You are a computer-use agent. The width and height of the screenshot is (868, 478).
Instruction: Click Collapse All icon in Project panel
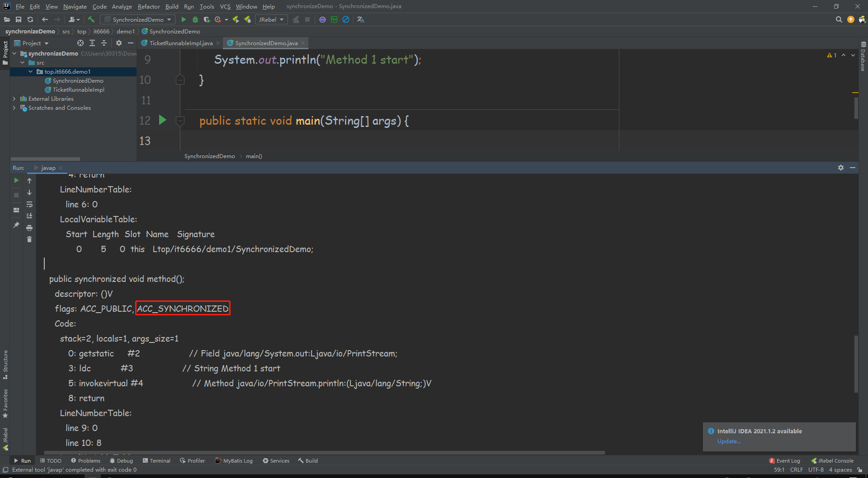pos(104,43)
